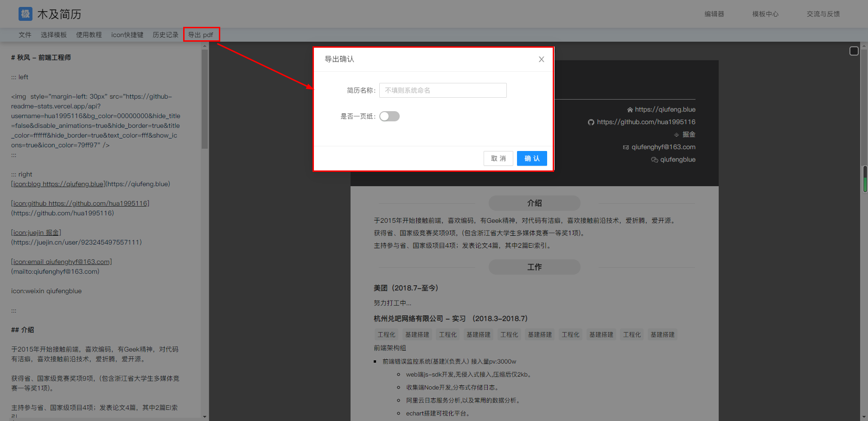Viewport: 868px width, 421px height.
Task: Click the home icon beside qiufeng.blue
Action: pyautogui.click(x=630, y=110)
